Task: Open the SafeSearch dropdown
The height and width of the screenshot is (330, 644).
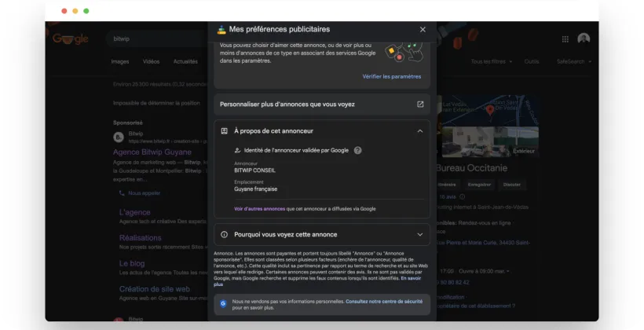Action: pyautogui.click(x=574, y=61)
